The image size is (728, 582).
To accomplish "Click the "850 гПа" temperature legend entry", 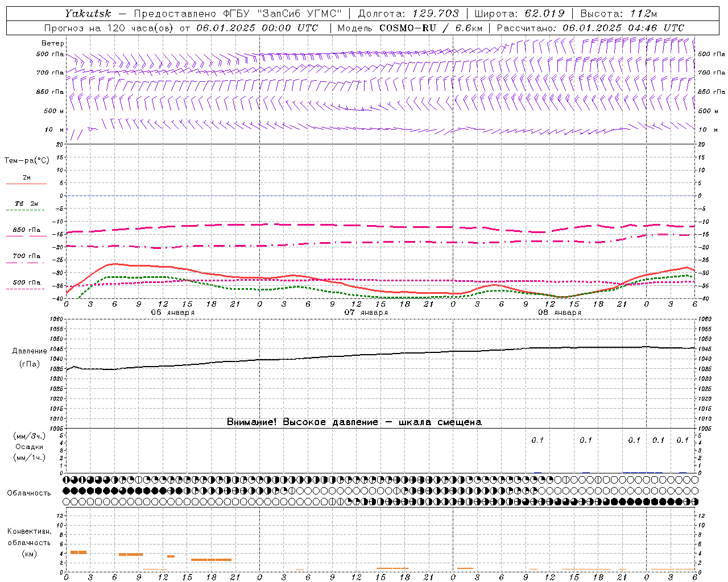I will tap(26, 230).
